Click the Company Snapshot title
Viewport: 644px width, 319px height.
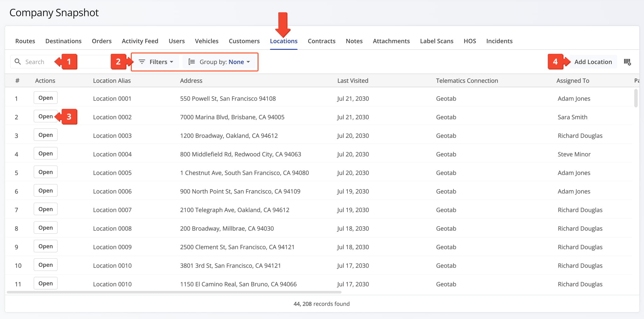54,13
